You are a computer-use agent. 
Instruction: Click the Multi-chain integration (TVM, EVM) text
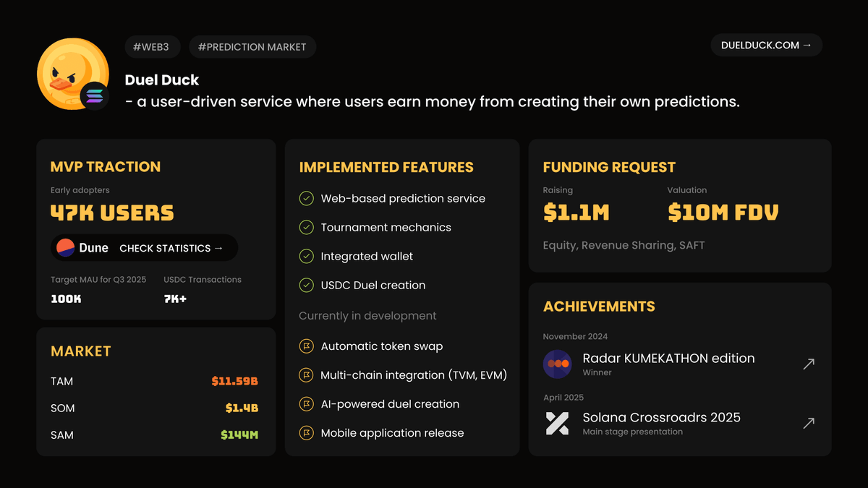tap(414, 375)
